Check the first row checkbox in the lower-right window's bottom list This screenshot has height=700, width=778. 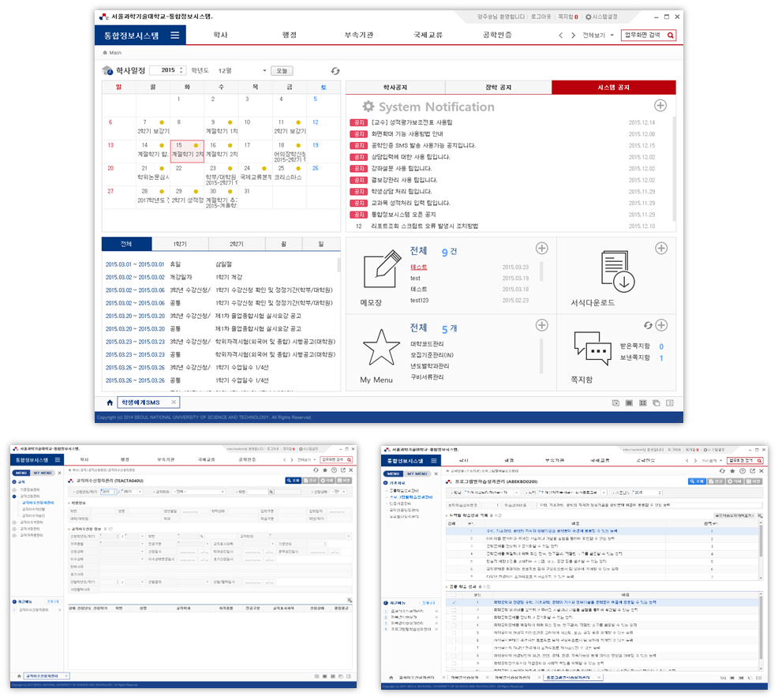tap(453, 602)
